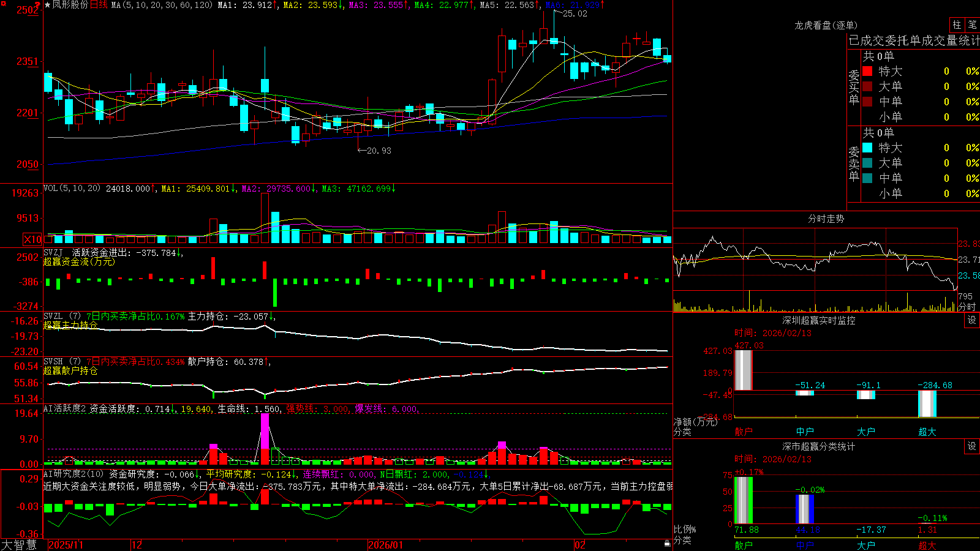The width and height of the screenshot is (980, 551).
Task: Select the SVZL (7) indicator name
Action: (x=62, y=317)
